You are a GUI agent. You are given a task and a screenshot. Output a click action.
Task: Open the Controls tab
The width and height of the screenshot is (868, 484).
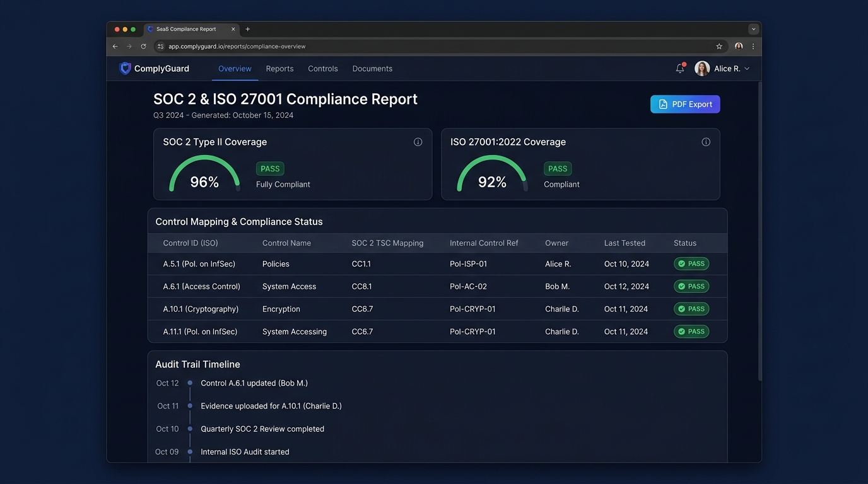(x=323, y=68)
